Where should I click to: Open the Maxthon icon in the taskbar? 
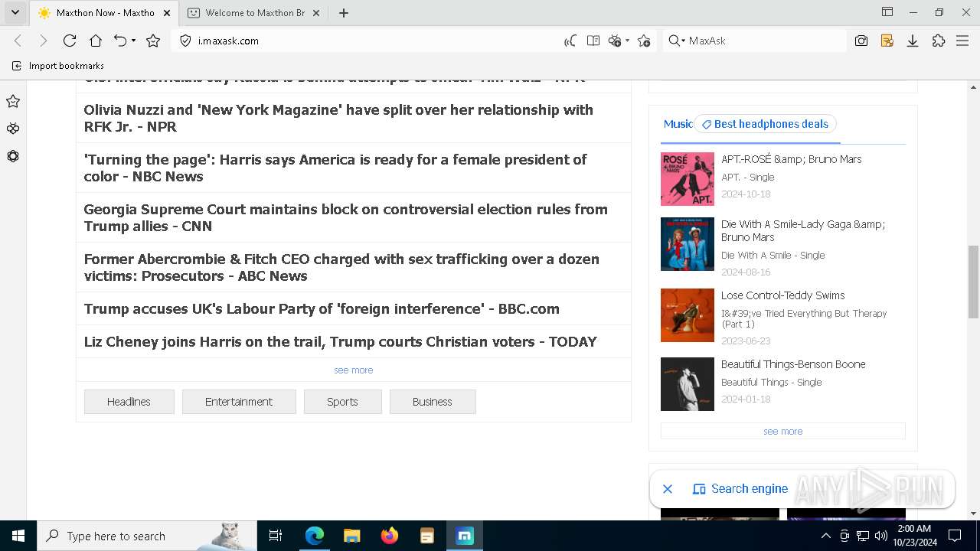465,536
